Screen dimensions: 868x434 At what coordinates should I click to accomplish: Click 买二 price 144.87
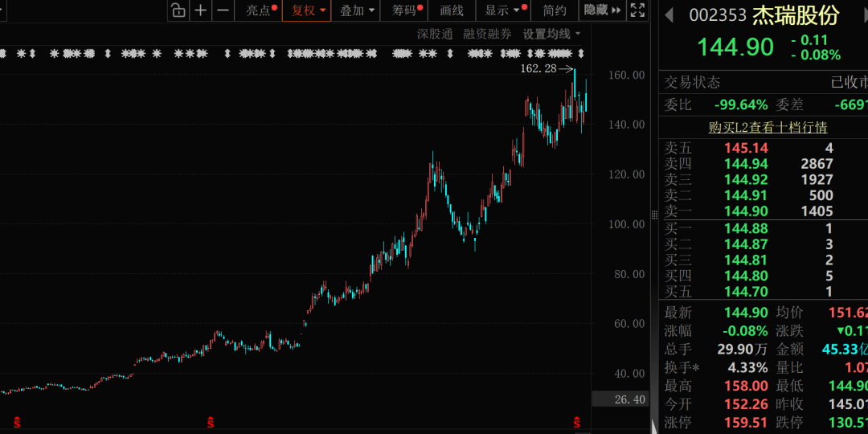(746, 244)
